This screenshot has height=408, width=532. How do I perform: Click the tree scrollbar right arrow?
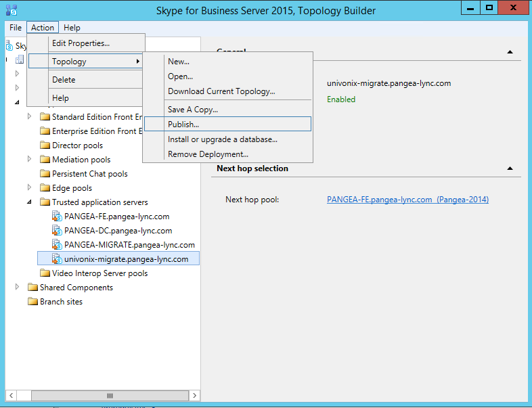194,395
